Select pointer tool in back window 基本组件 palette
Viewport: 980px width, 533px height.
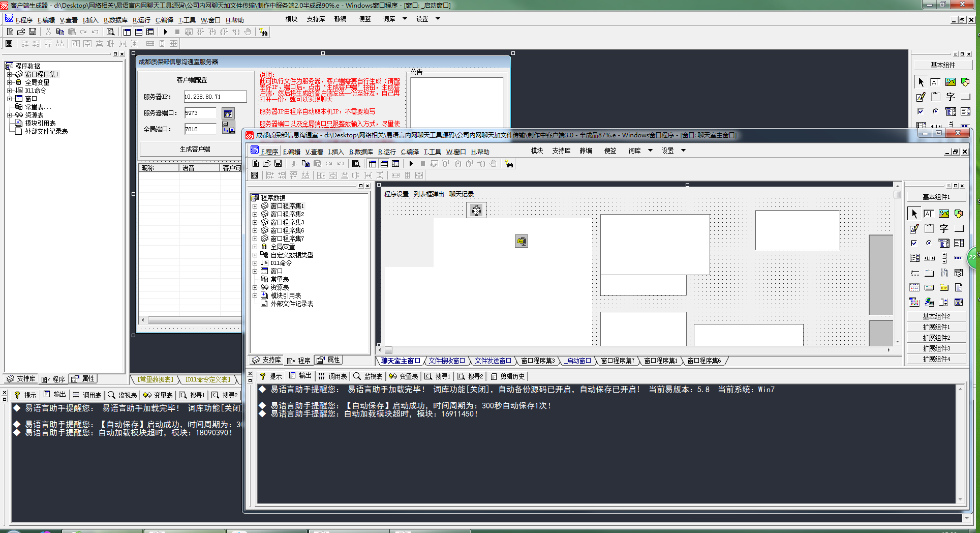coord(921,82)
